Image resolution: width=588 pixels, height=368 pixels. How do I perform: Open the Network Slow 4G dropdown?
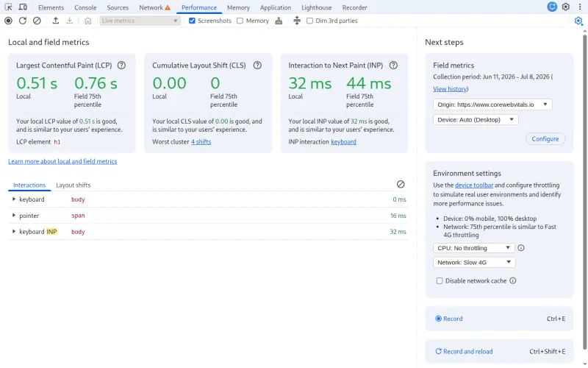tap(474, 263)
